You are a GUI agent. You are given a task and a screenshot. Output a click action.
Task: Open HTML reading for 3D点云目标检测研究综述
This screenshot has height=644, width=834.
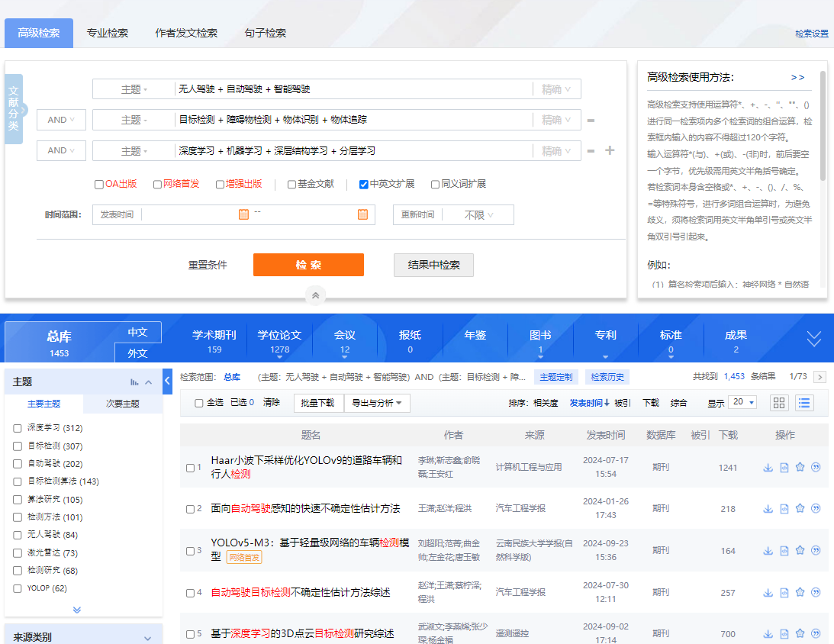784,634
